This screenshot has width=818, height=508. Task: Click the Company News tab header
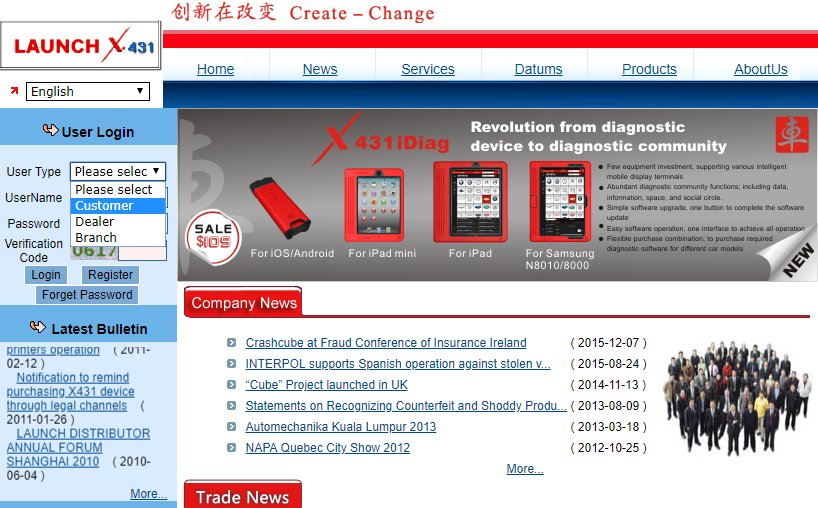click(243, 302)
